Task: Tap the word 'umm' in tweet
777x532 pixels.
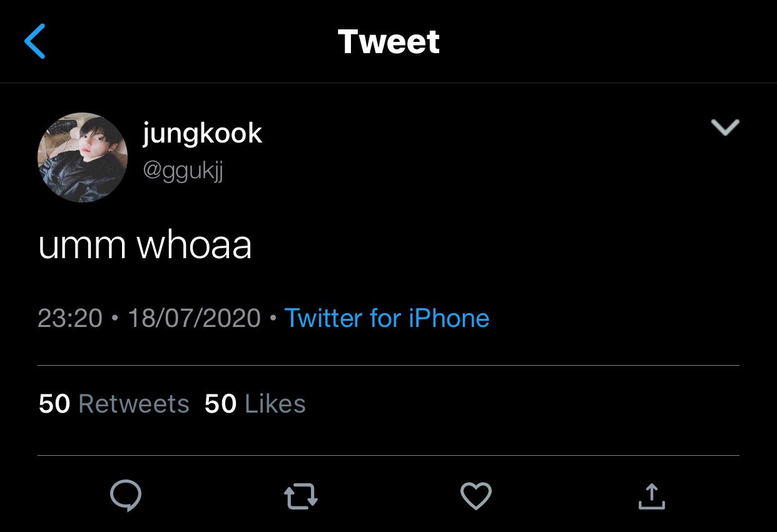Action: (82, 244)
